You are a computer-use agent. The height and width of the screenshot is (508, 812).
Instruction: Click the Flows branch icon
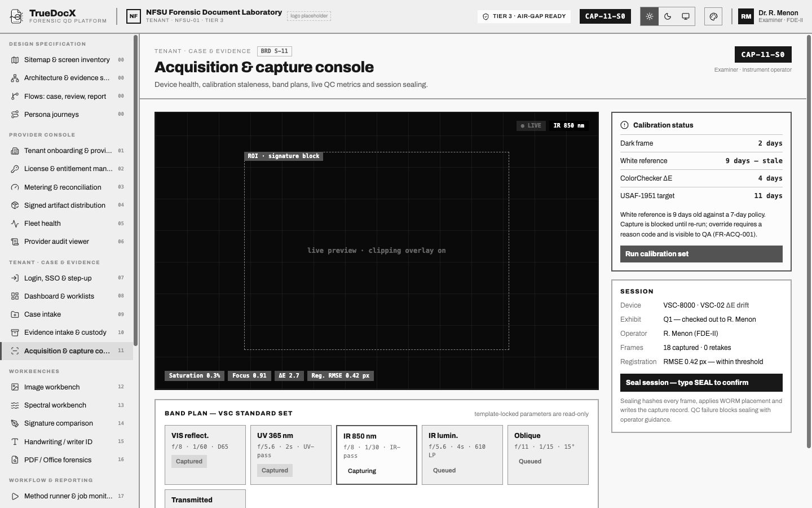click(x=15, y=97)
